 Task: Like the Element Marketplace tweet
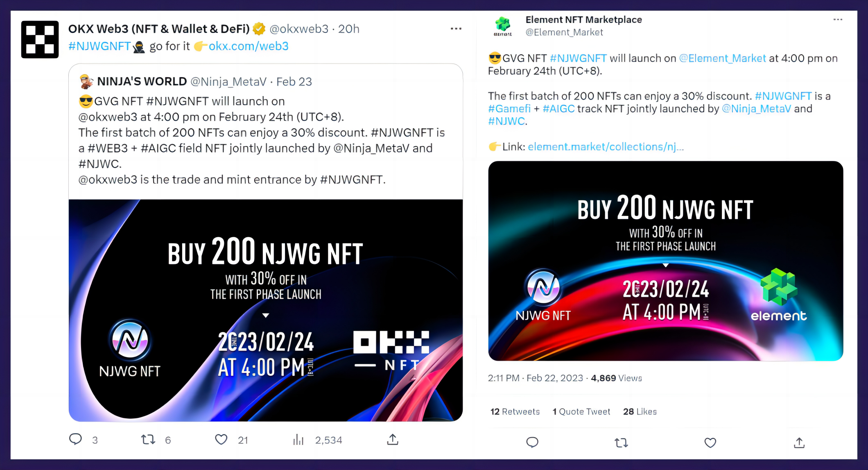pyautogui.click(x=710, y=443)
